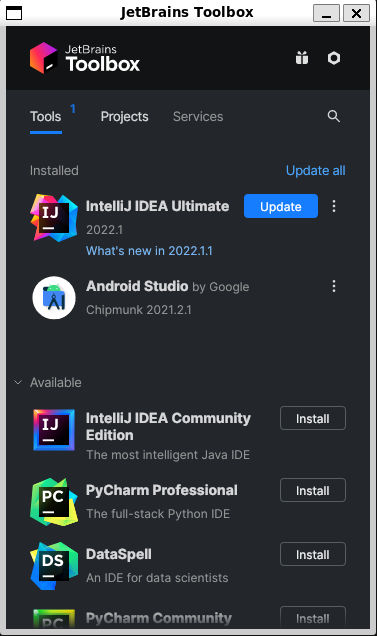Viewport: 377px width, 636px height.
Task: Click the search magnifier icon
Action: click(334, 116)
